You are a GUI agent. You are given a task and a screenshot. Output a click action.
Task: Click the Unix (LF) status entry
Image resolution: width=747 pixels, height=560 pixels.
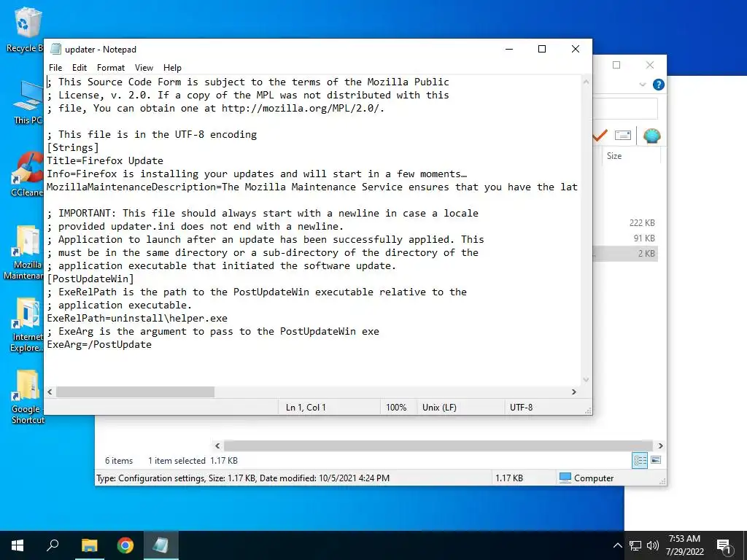click(439, 407)
